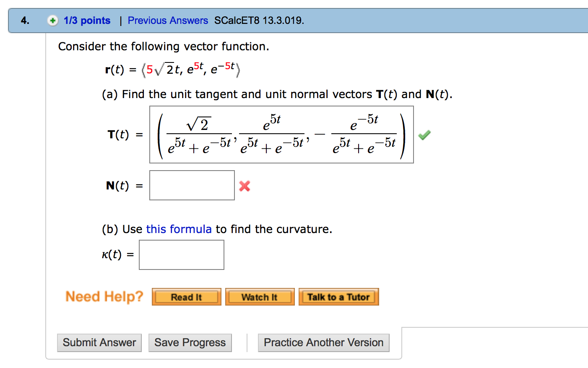The width and height of the screenshot is (588, 368).
Task: Click Talk to a Tutor option
Action: [339, 297]
